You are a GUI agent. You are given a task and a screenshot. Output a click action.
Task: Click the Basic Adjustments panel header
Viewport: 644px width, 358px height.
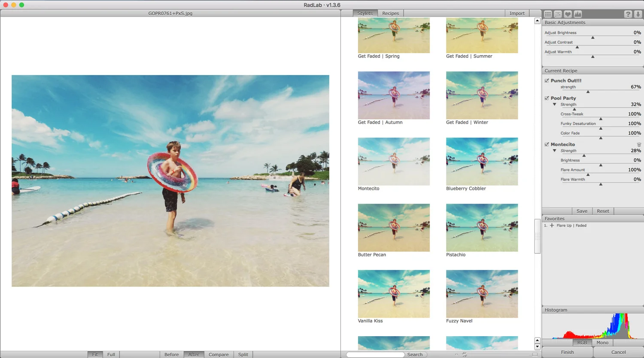point(592,23)
